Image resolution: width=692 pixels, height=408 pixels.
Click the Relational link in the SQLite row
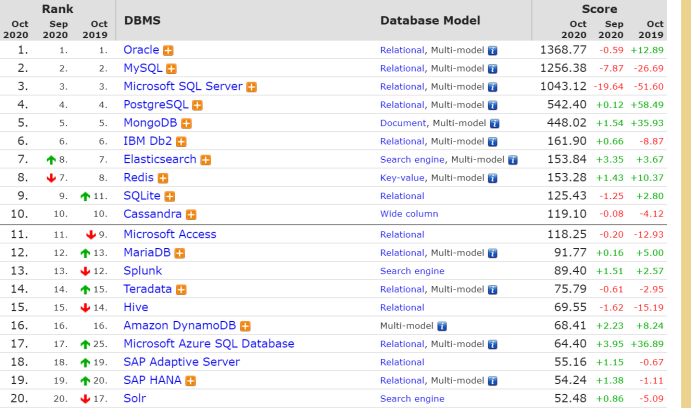point(402,196)
